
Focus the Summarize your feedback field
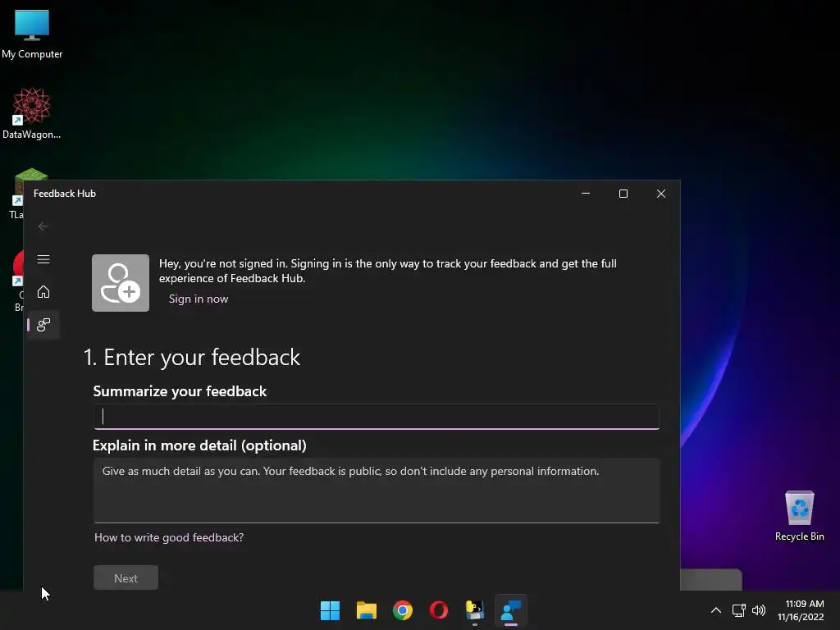[x=376, y=417]
